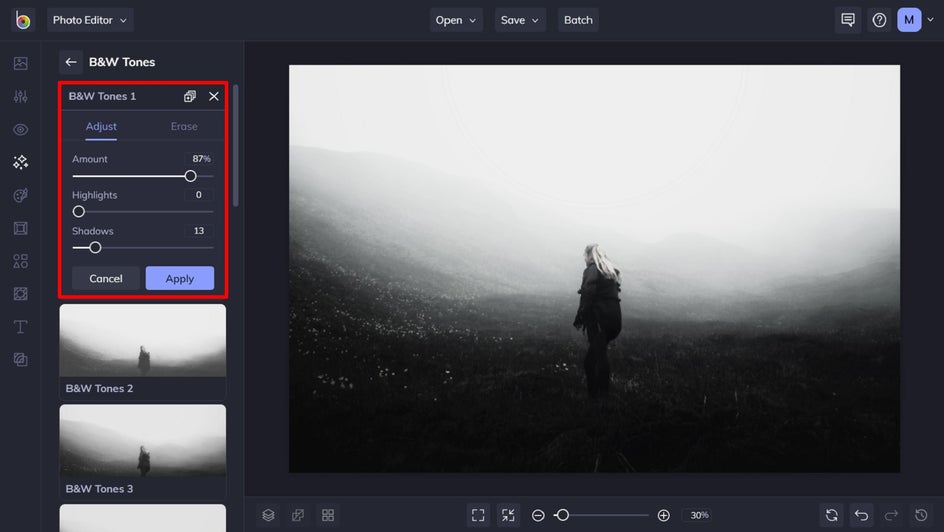944x532 pixels.
Task: Click the reset refresh icon
Action: click(831, 515)
